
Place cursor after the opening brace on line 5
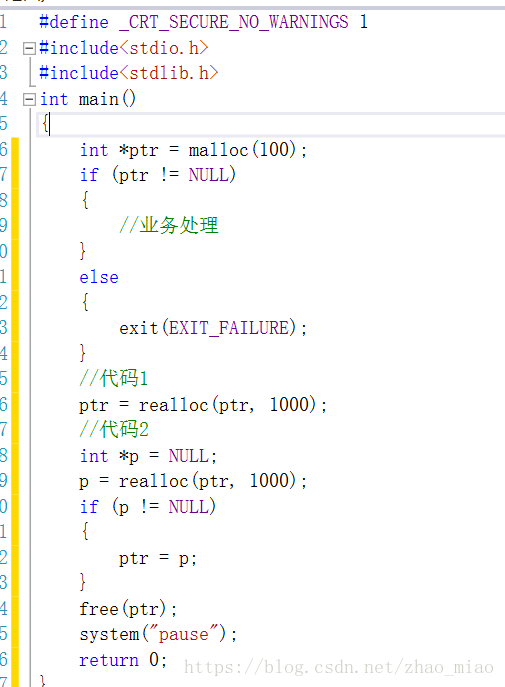[x=49, y=124]
